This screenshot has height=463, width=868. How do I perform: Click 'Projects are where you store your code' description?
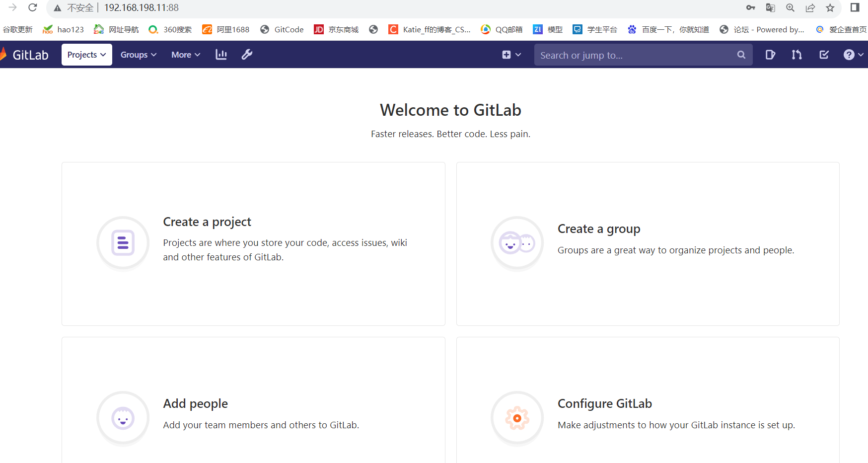pos(285,250)
